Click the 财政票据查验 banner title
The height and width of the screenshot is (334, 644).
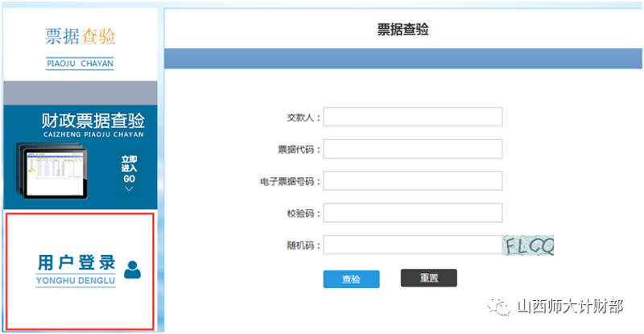[x=93, y=121]
